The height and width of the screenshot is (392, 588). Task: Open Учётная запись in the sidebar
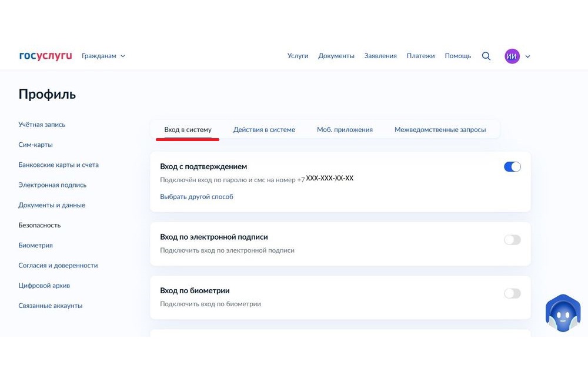point(42,125)
